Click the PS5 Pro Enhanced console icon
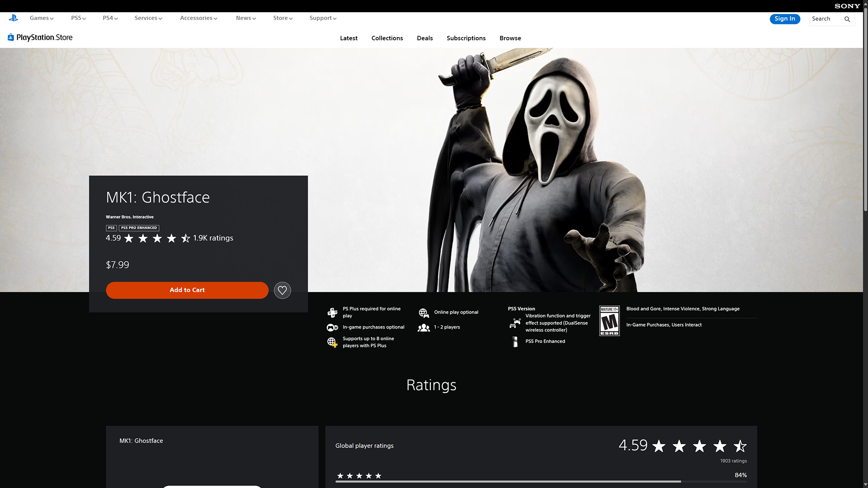868x488 pixels. pyautogui.click(x=515, y=342)
